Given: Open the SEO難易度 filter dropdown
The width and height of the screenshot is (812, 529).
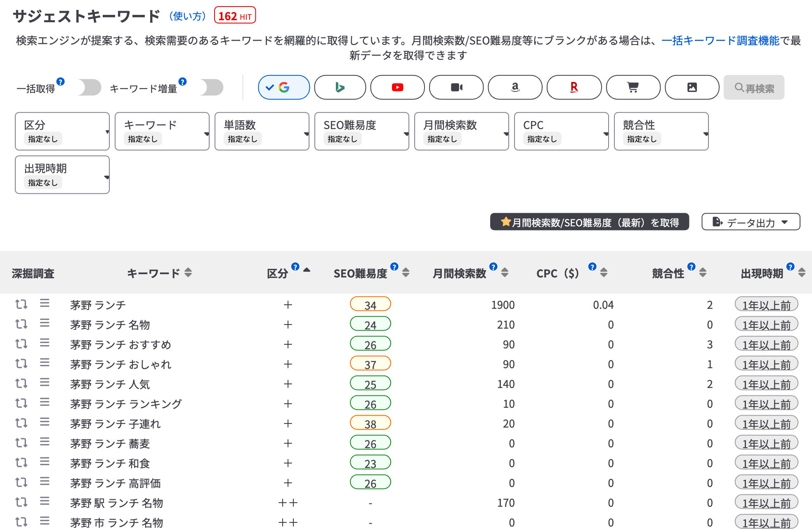Looking at the screenshot, I should point(362,132).
